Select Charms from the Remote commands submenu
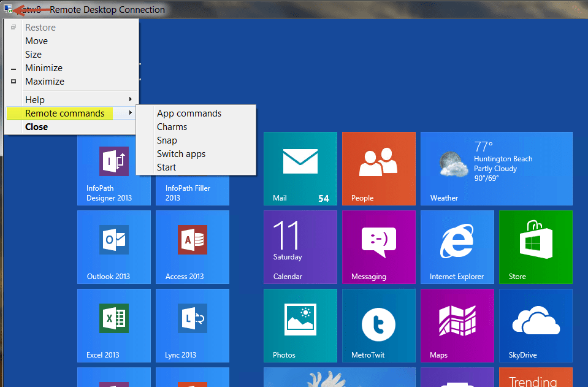The height and width of the screenshot is (387, 588). pyautogui.click(x=172, y=126)
